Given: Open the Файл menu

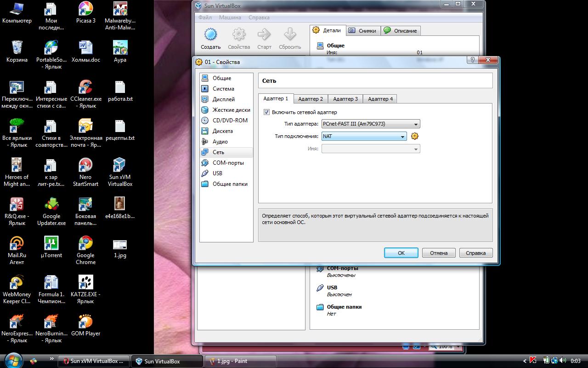Looking at the screenshot, I should click(205, 17).
